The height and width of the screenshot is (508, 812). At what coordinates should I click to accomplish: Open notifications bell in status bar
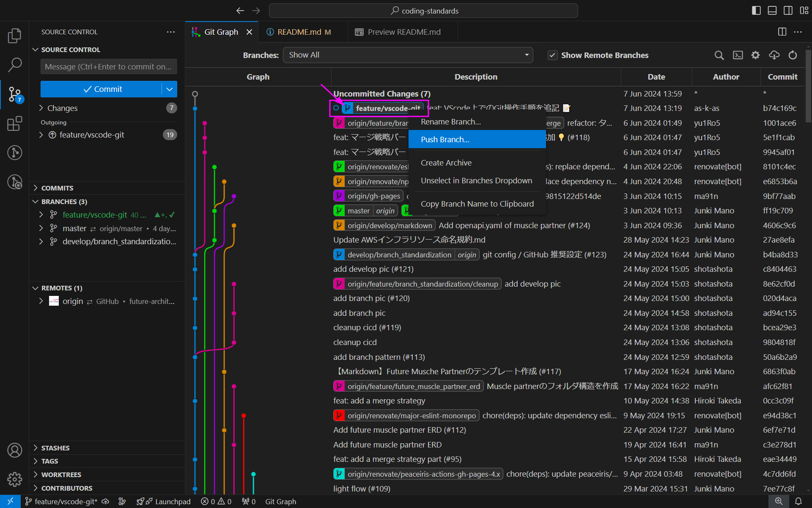point(798,501)
